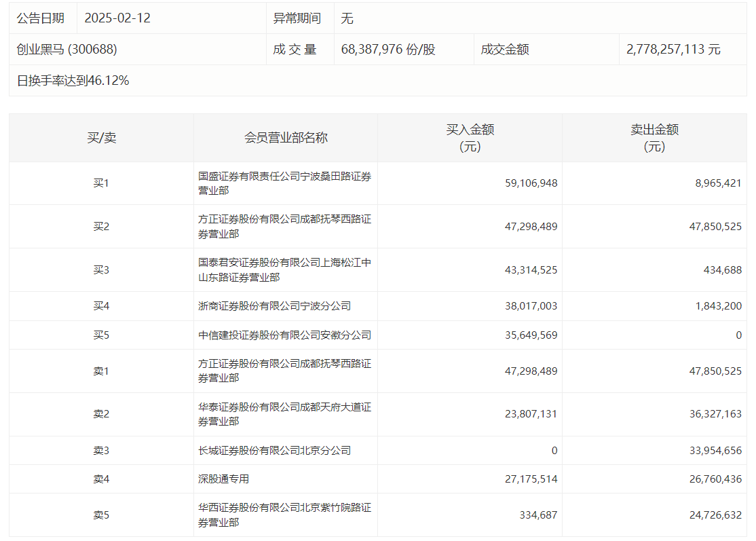Select buy amount 0 in 卖3 row

(554, 451)
